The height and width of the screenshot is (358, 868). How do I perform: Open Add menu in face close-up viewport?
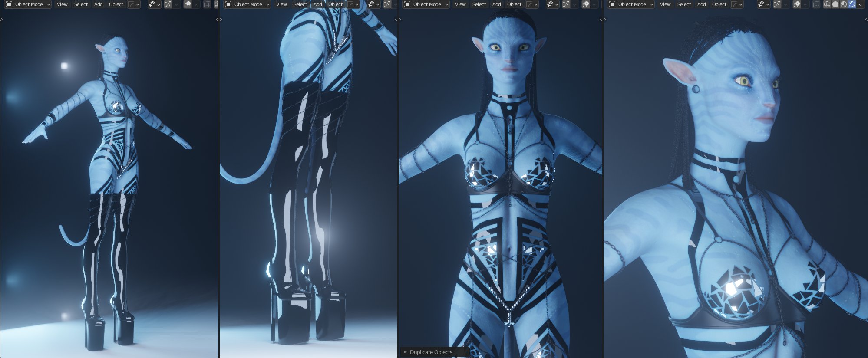[702, 4]
